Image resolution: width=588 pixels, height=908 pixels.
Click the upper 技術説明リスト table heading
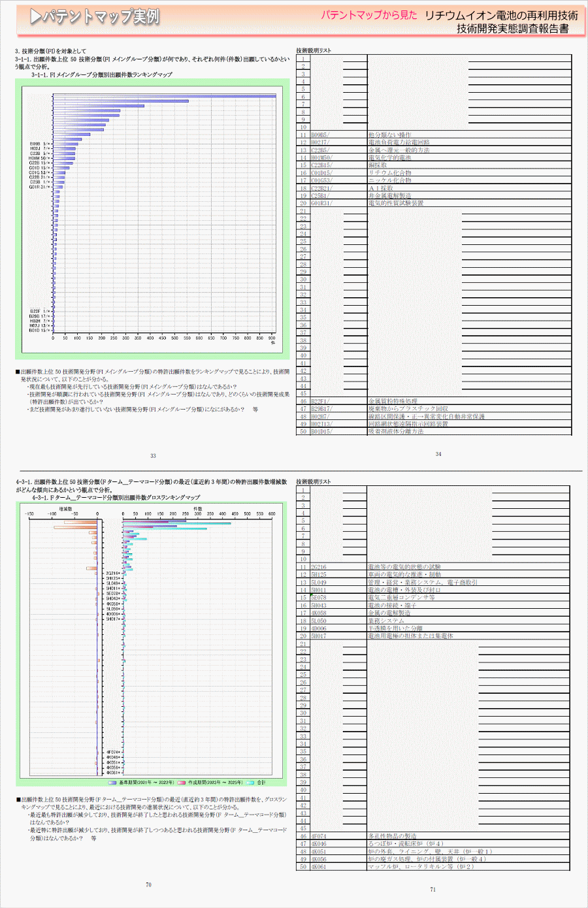coord(314,50)
